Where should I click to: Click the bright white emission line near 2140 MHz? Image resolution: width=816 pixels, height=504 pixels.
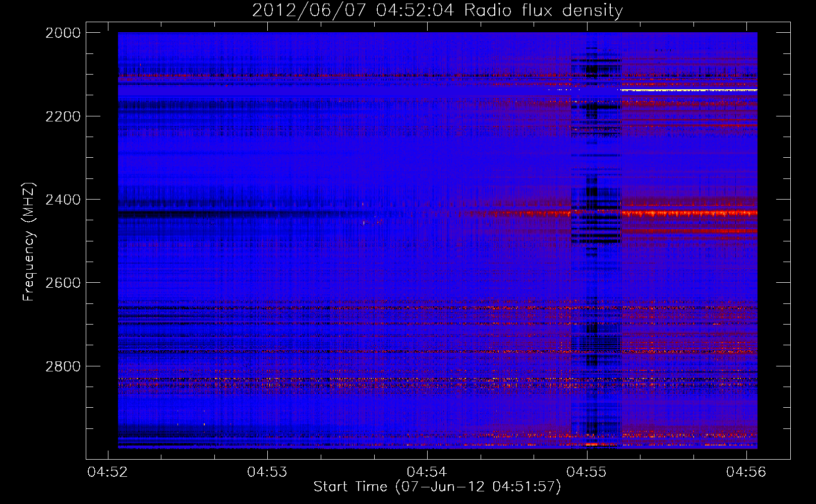[x=689, y=90]
